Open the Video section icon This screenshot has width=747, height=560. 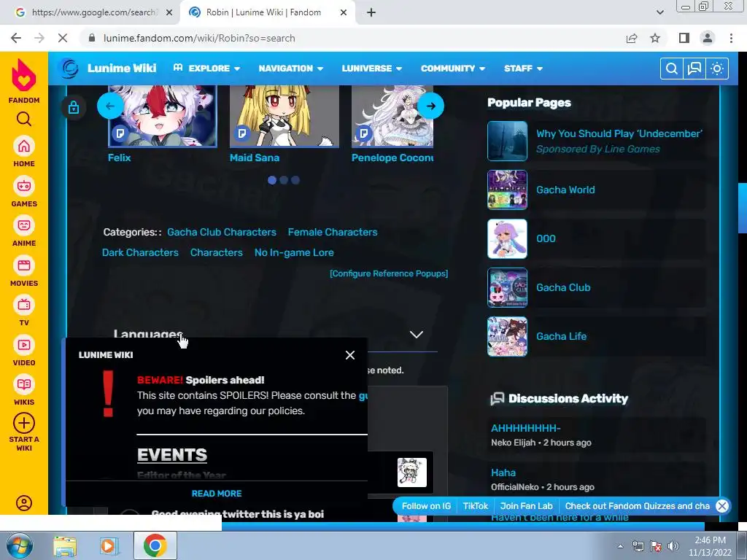click(24, 345)
